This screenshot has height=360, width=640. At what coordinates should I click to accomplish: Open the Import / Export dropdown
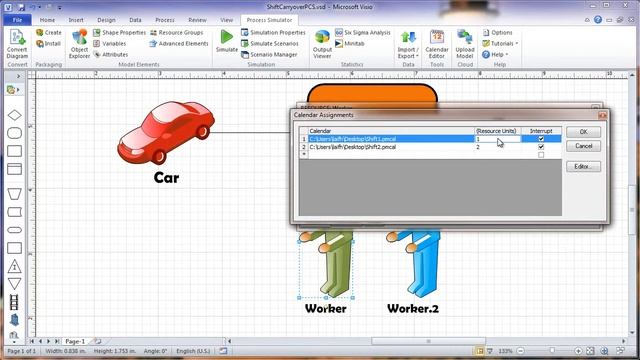[x=408, y=44]
